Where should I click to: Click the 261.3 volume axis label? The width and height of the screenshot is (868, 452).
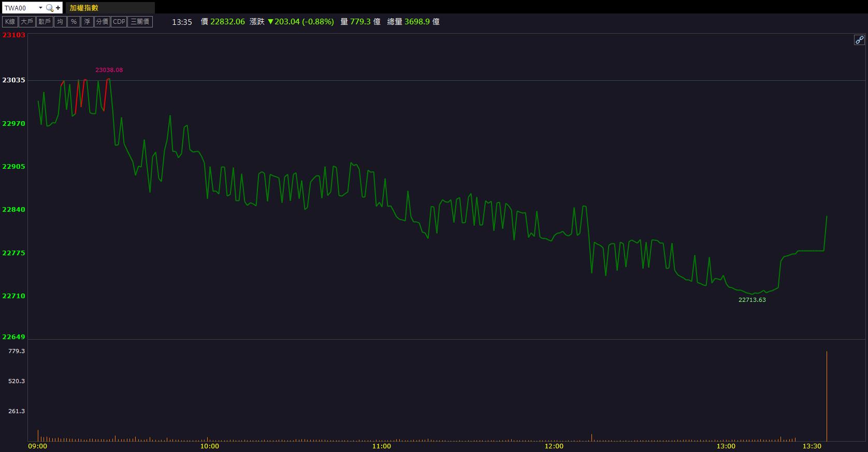click(17, 411)
